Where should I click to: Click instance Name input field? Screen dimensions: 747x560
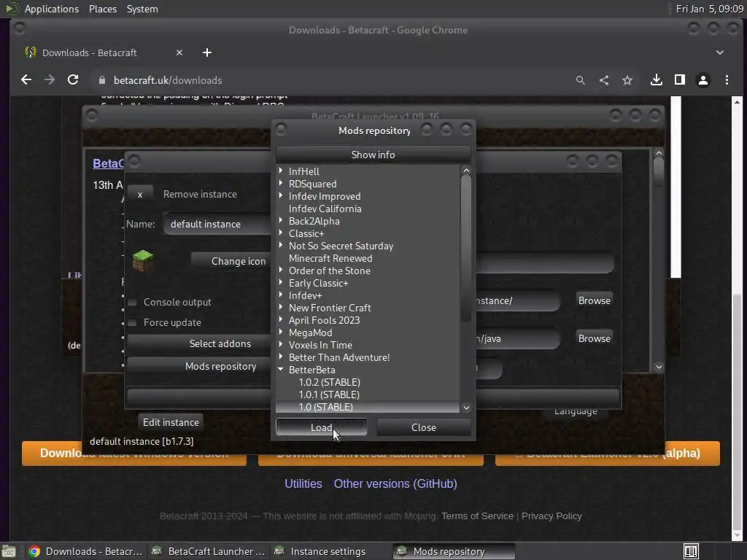pyautogui.click(x=217, y=224)
